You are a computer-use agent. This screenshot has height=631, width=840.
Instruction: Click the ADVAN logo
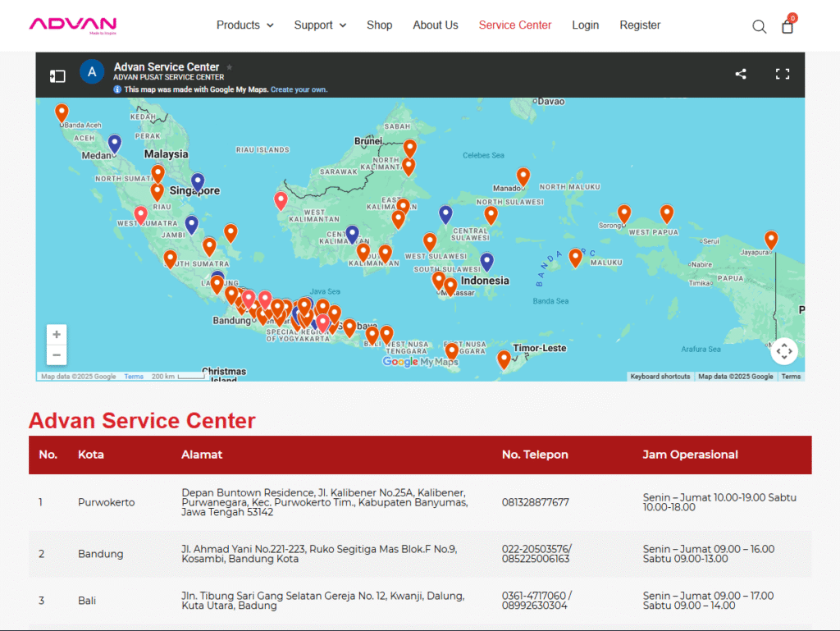tap(73, 25)
